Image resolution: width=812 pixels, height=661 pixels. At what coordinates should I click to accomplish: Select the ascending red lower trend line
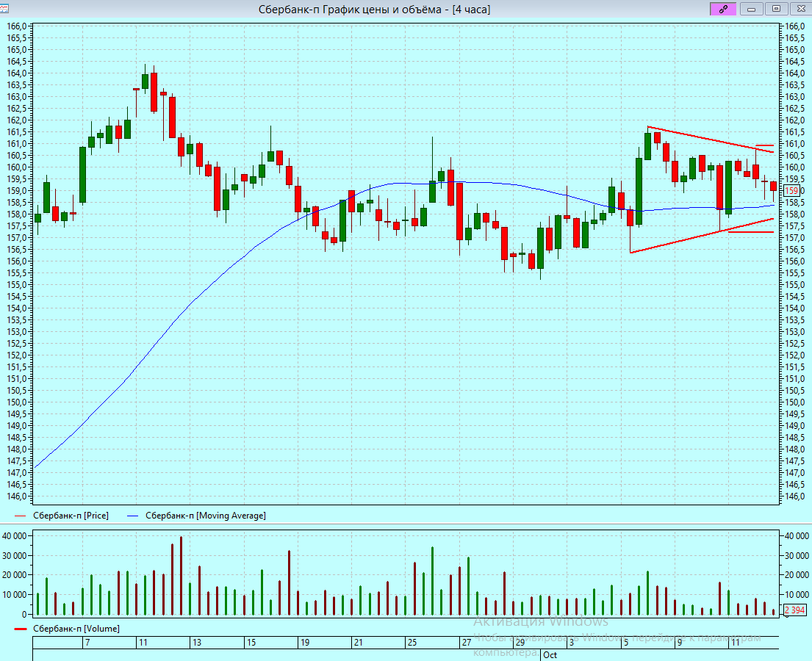click(702, 236)
